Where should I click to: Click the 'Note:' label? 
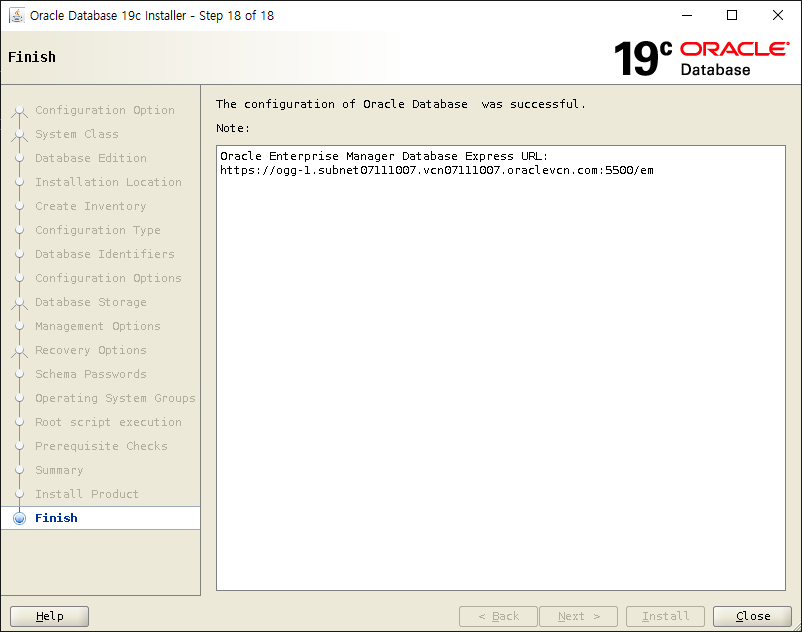[x=233, y=128]
